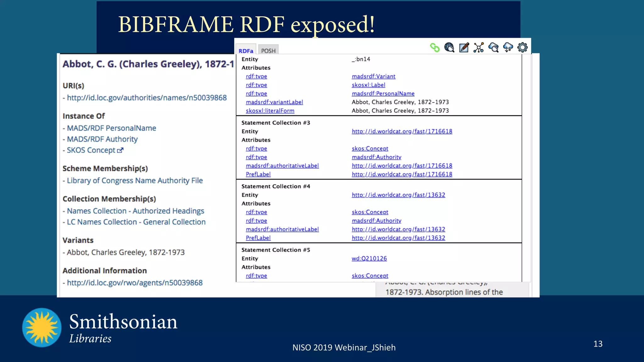
Task: Open fast/13632 link in Collection #4 PrefLabel row
Action: coord(398,238)
